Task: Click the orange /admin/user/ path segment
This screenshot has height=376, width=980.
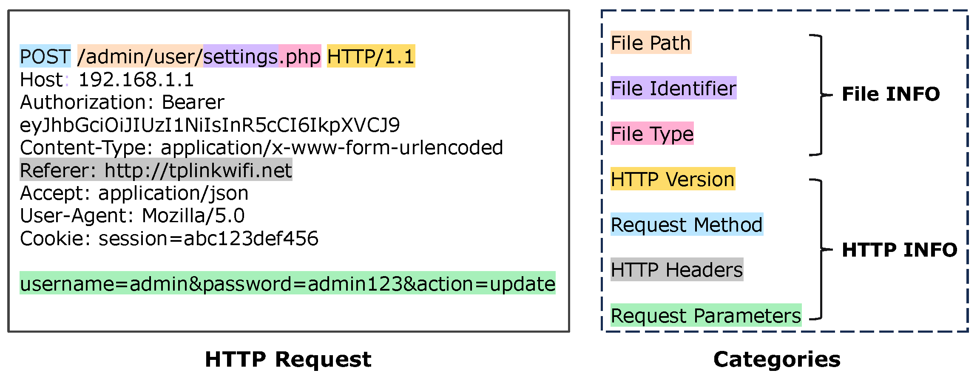Action: click(x=140, y=57)
